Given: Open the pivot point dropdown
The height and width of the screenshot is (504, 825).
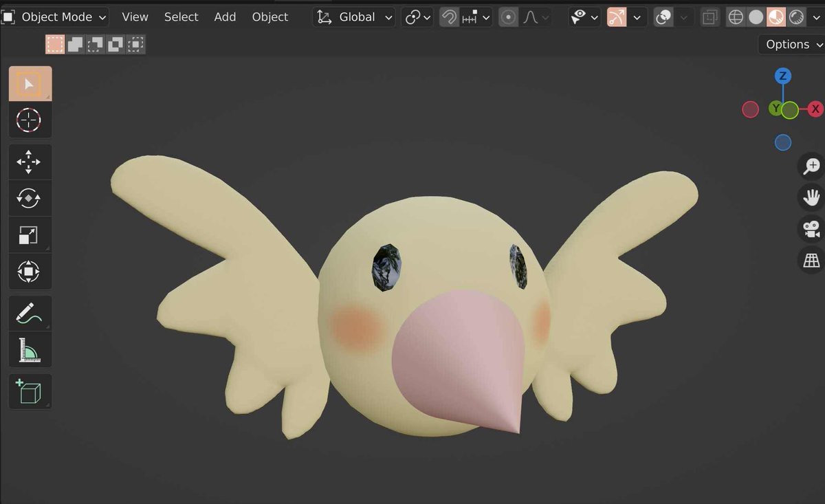Looking at the screenshot, I should click(x=418, y=17).
